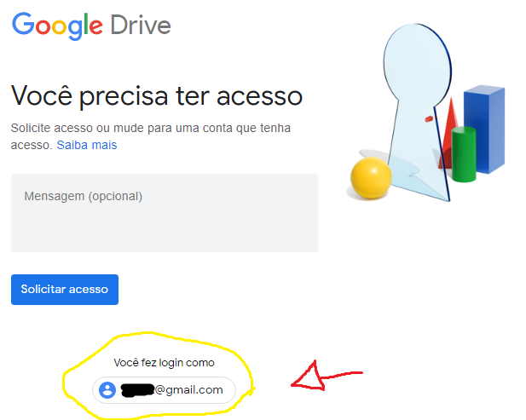Open the Saiba mais link
526x420 pixels.
coord(87,145)
